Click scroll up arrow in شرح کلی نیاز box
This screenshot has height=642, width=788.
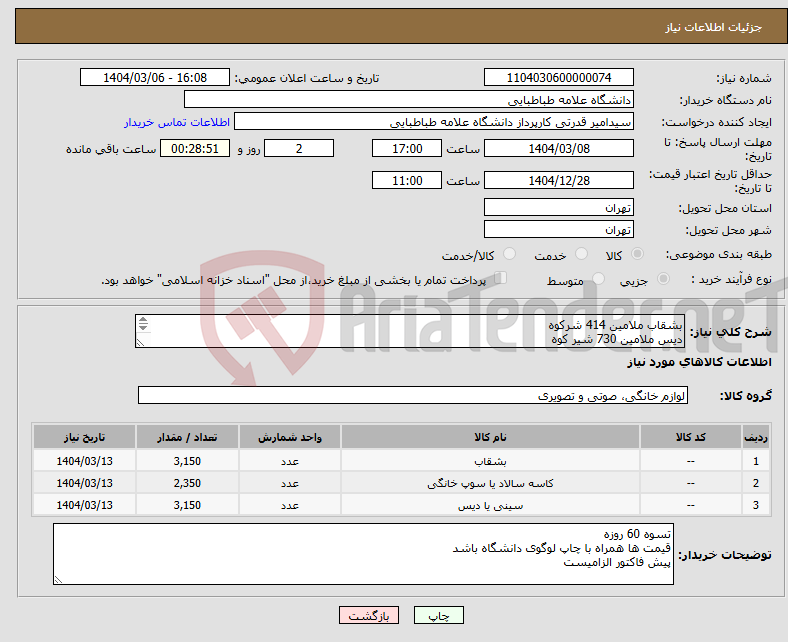pos(143,320)
